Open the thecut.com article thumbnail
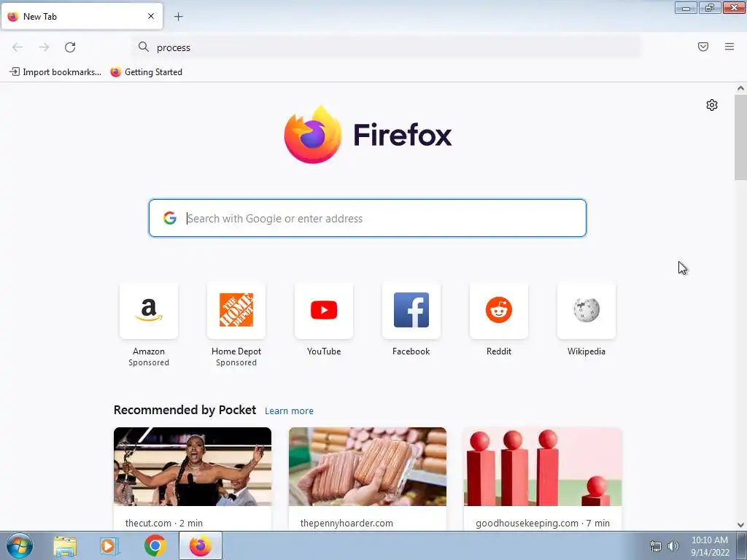The image size is (747, 560). (193, 467)
